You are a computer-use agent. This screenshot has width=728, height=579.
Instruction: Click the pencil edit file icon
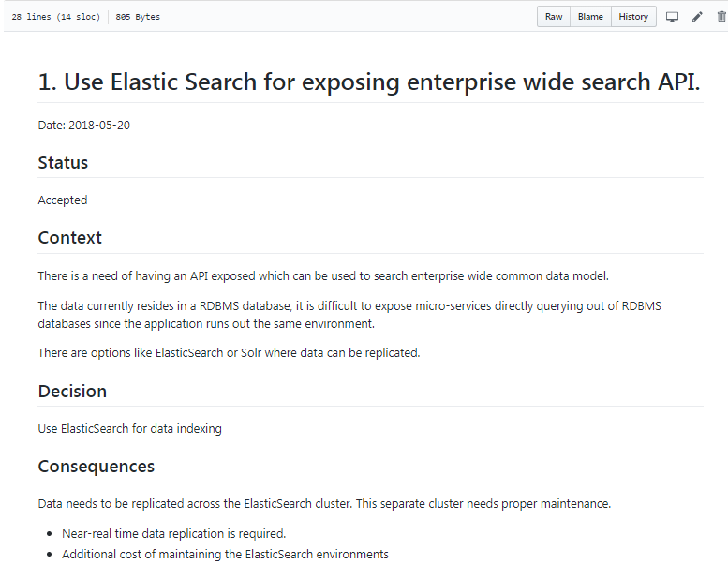(x=697, y=17)
